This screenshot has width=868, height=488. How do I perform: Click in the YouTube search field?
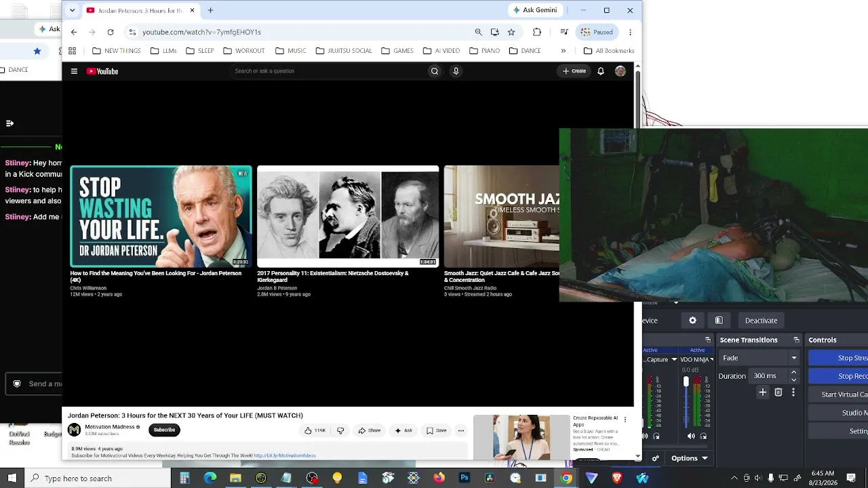[329, 71]
